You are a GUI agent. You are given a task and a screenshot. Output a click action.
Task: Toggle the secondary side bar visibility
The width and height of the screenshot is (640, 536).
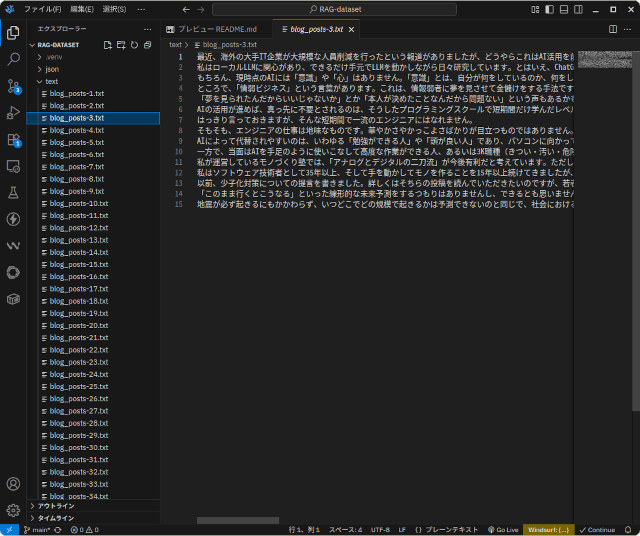578,9
